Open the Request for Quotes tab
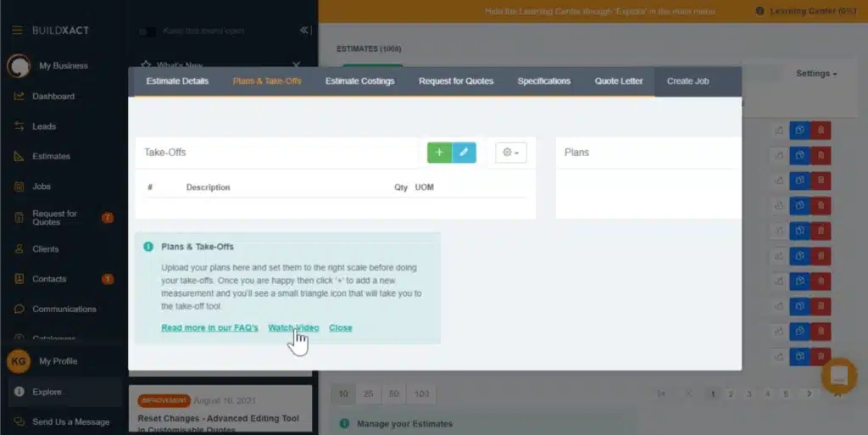 click(456, 81)
